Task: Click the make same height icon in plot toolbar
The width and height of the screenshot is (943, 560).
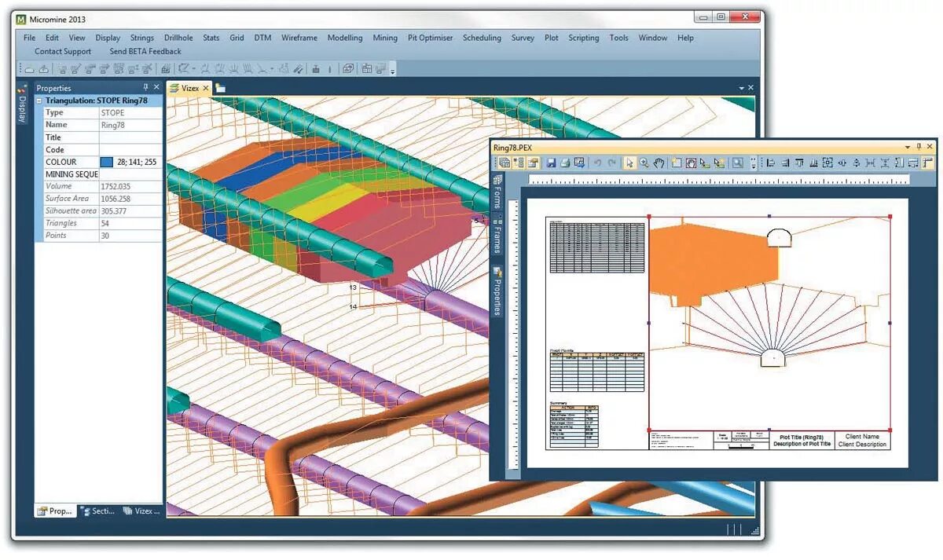Action: pos(885,163)
